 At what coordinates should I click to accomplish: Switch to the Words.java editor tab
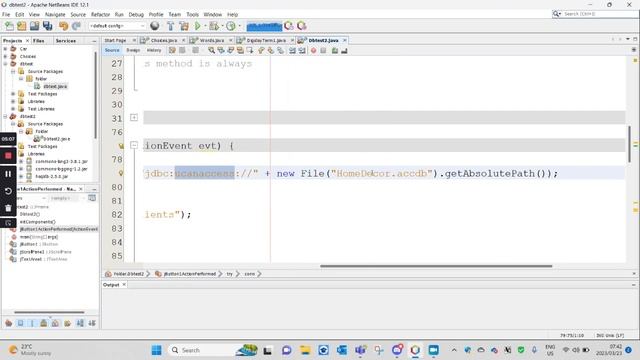212,40
